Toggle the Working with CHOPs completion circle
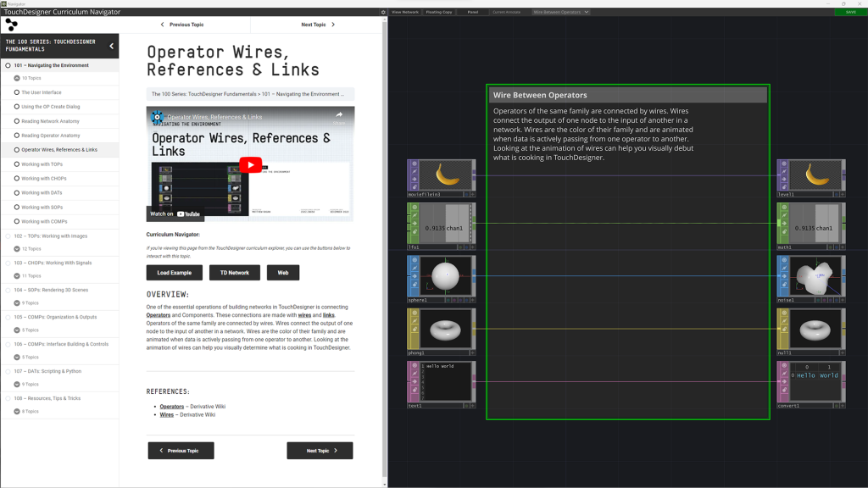This screenshot has width=868, height=488. [x=16, y=178]
